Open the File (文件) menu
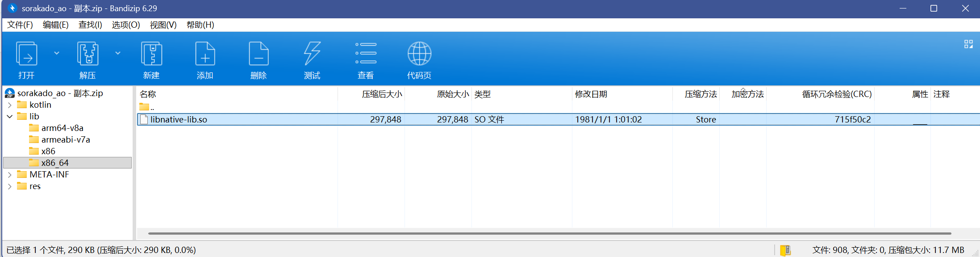Image resolution: width=980 pixels, height=257 pixels. pyautogui.click(x=20, y=25)
